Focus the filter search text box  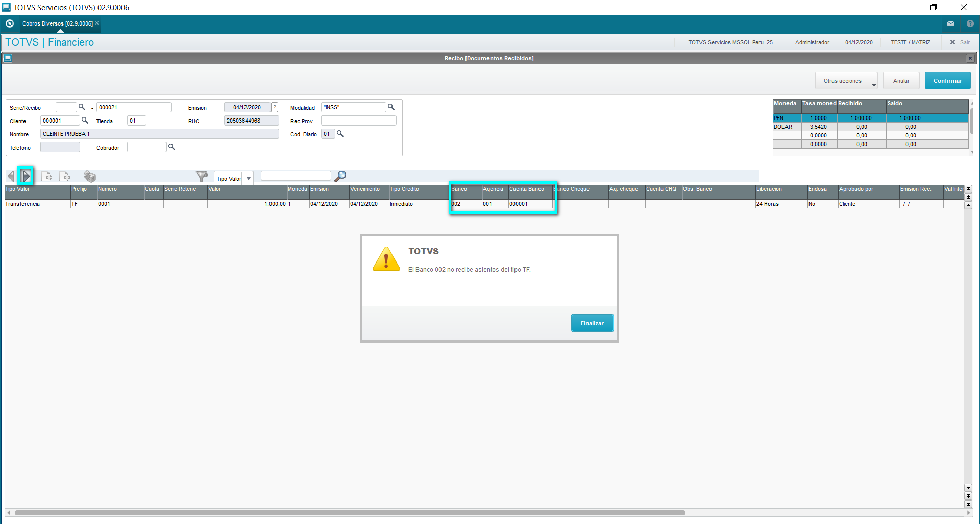point(296,176)
